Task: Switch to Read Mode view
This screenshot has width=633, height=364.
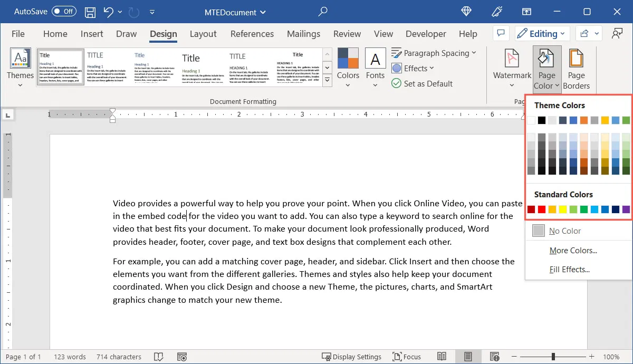Action: click(442, 357)
